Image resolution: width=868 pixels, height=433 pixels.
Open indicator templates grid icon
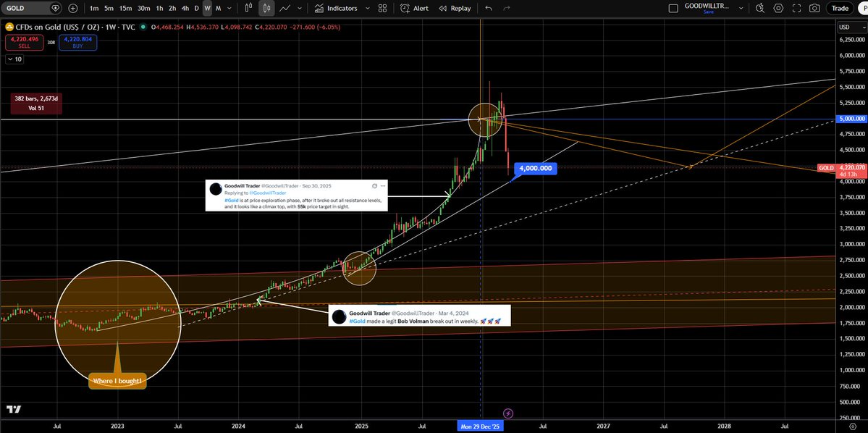pos(382,8)
